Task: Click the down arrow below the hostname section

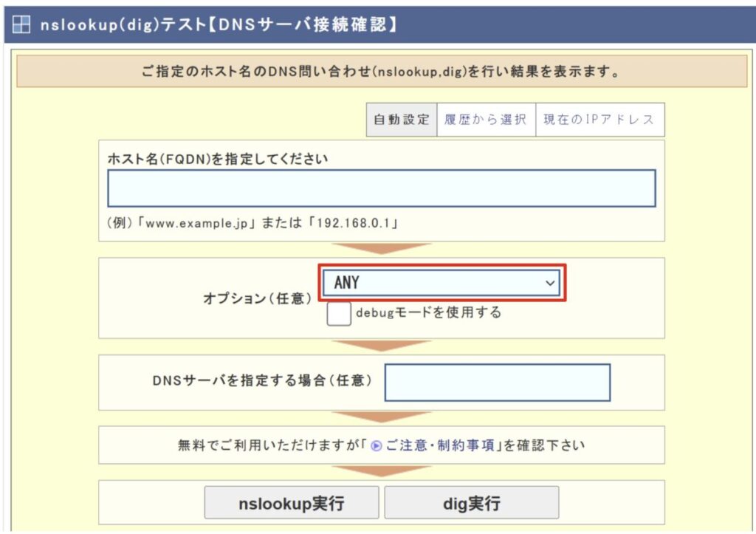Action: pyautogui.click(x=381, y=249)
